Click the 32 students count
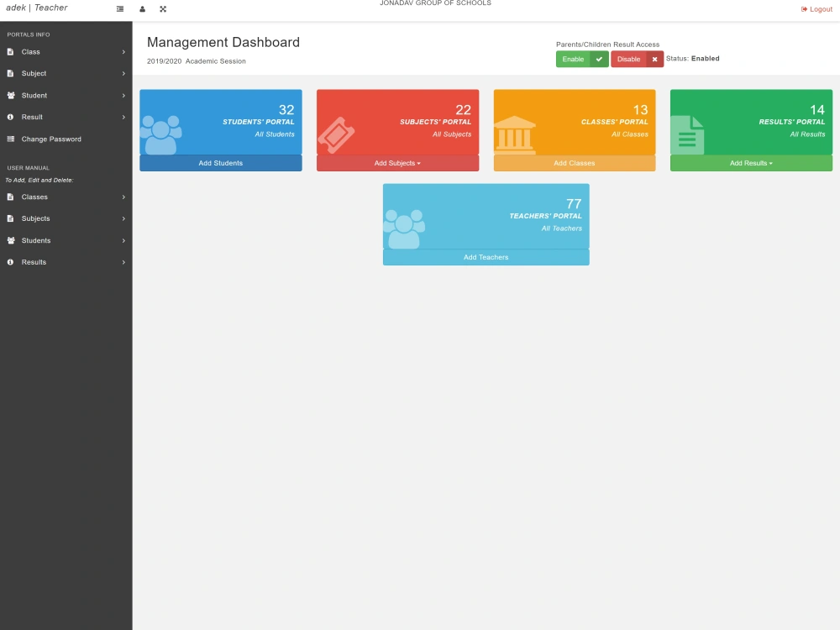 tap(286, 110)
